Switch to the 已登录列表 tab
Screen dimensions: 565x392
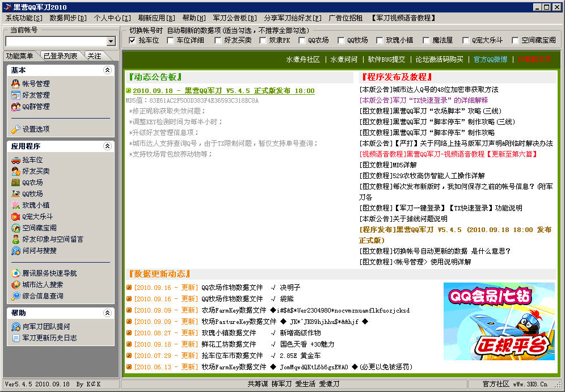pyautogui.click(x=61, y=56)
